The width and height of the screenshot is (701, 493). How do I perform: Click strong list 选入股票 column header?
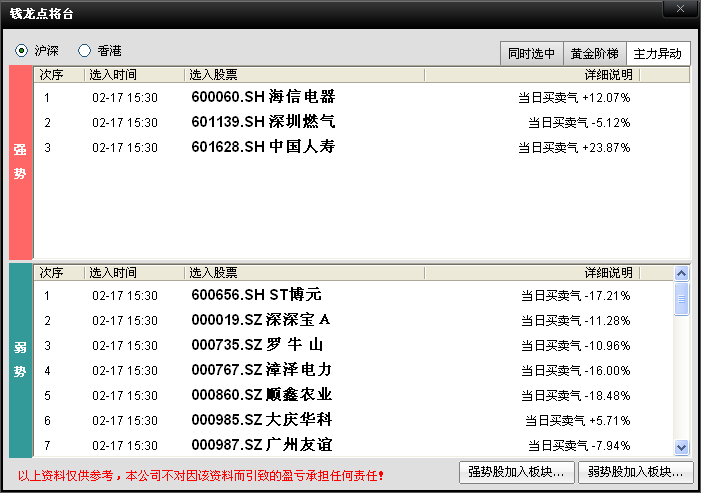[304, 75]
